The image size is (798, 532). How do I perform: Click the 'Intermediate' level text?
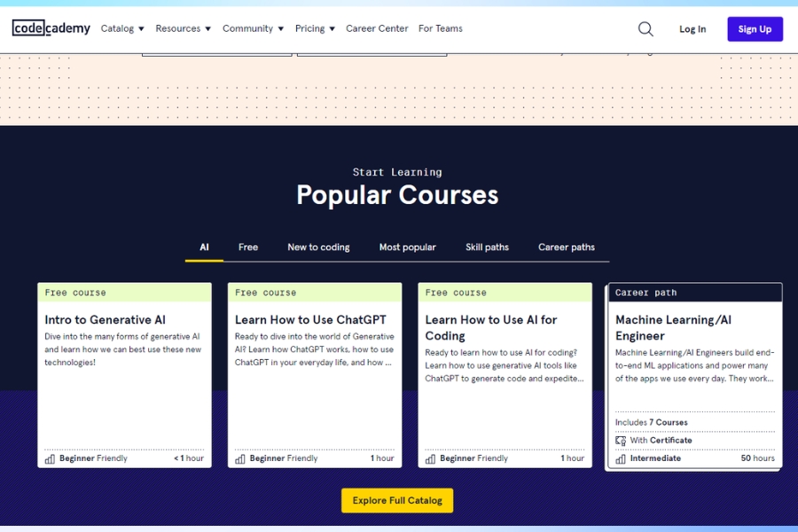point(655,458)
